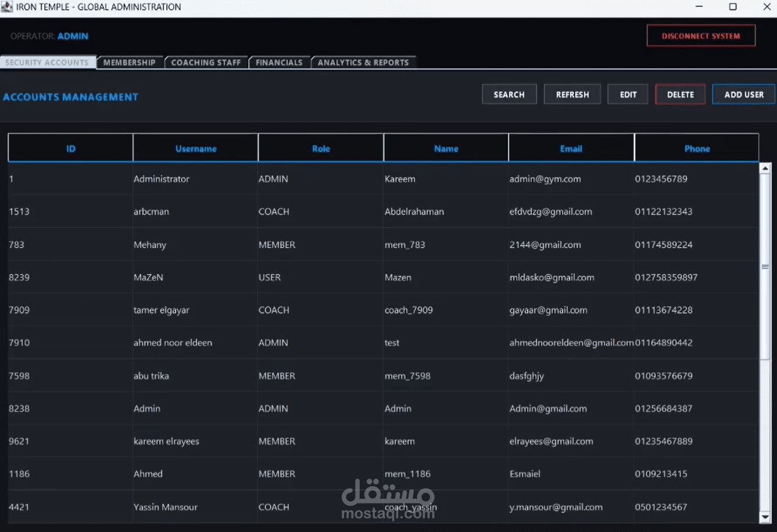
Task: Click the Edit button
Action: (x=628, y=95)
